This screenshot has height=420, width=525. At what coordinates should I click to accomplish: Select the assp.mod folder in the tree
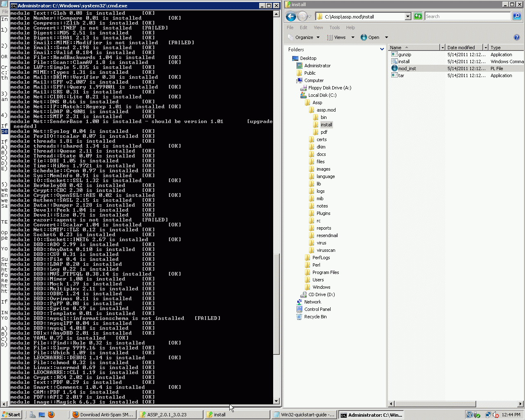click(x=326, y=110)
